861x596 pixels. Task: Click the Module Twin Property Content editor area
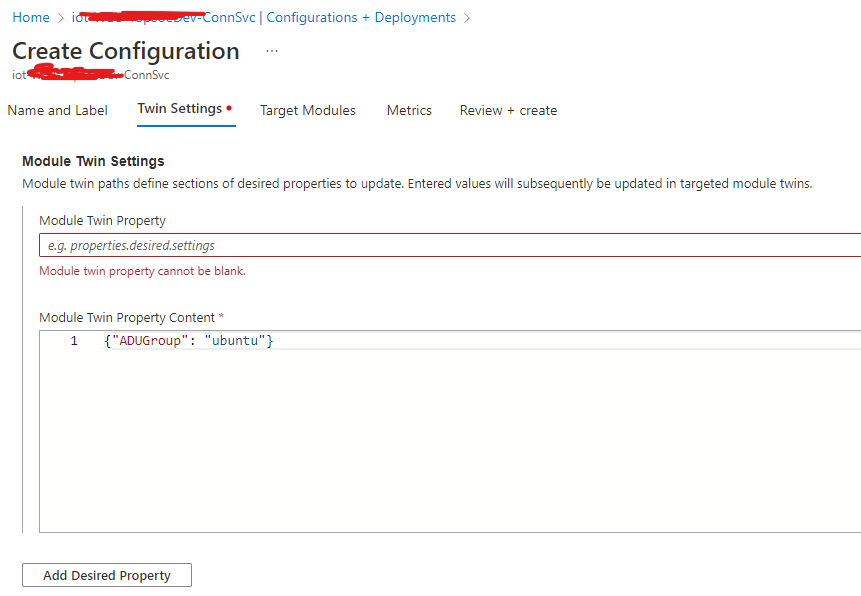point(450,430)
